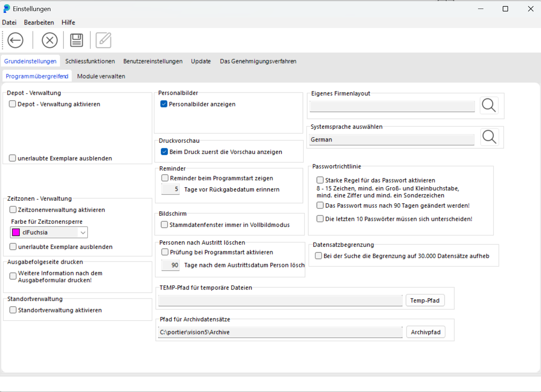Toggle Zeitzonenverwaltung aktivieren checkbox

click(x=13, y=210)
